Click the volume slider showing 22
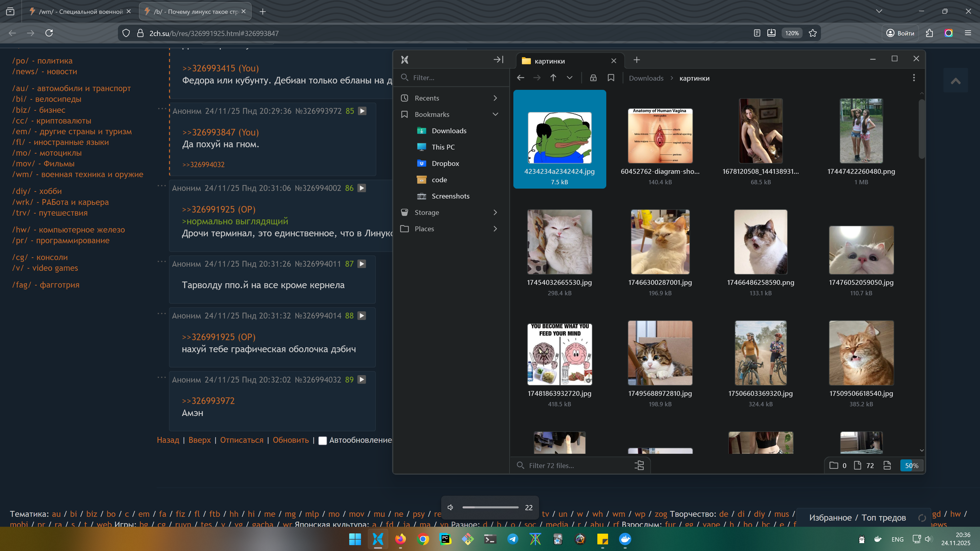Image resolution: width=980 pixels, height=551 pixels. [490, 507]
